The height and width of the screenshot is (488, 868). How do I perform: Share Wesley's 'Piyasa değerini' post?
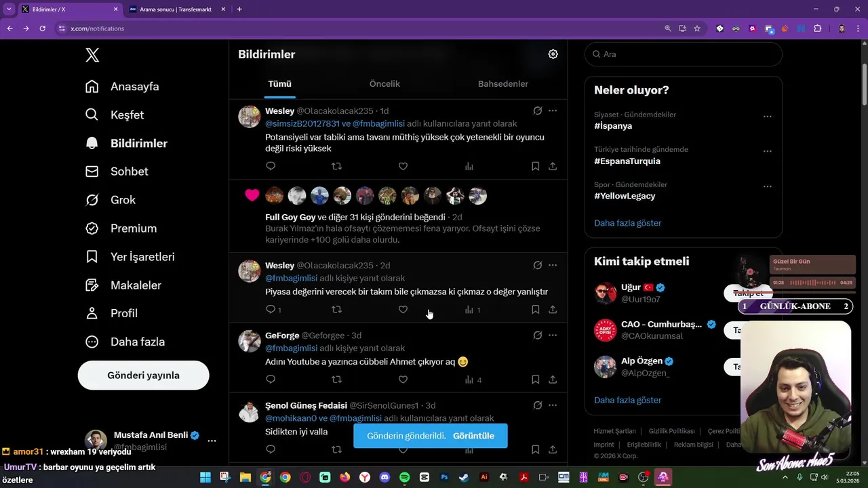553,310
